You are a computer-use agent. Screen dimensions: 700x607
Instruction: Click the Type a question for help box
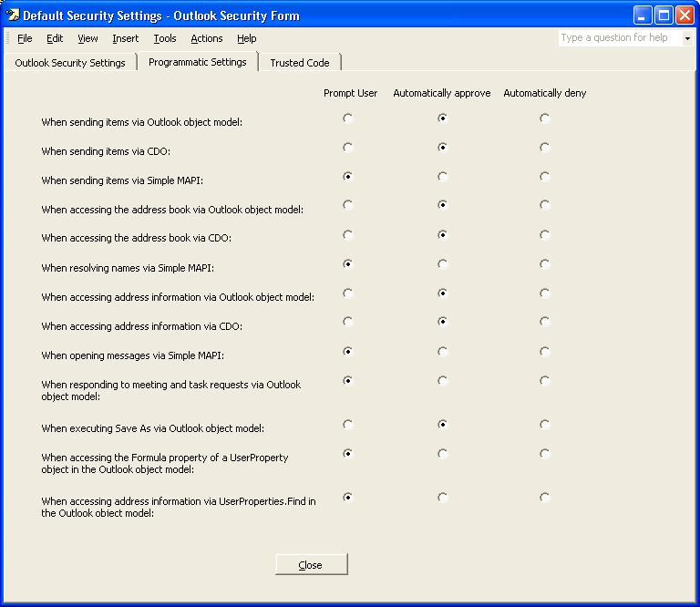(620, 38)
